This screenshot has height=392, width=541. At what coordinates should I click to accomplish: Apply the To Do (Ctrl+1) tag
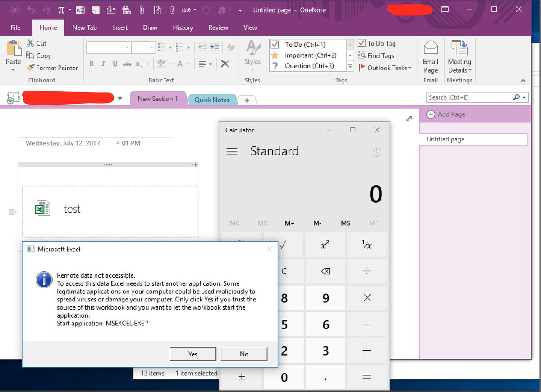pyautogui.click(x=308, y=44)
